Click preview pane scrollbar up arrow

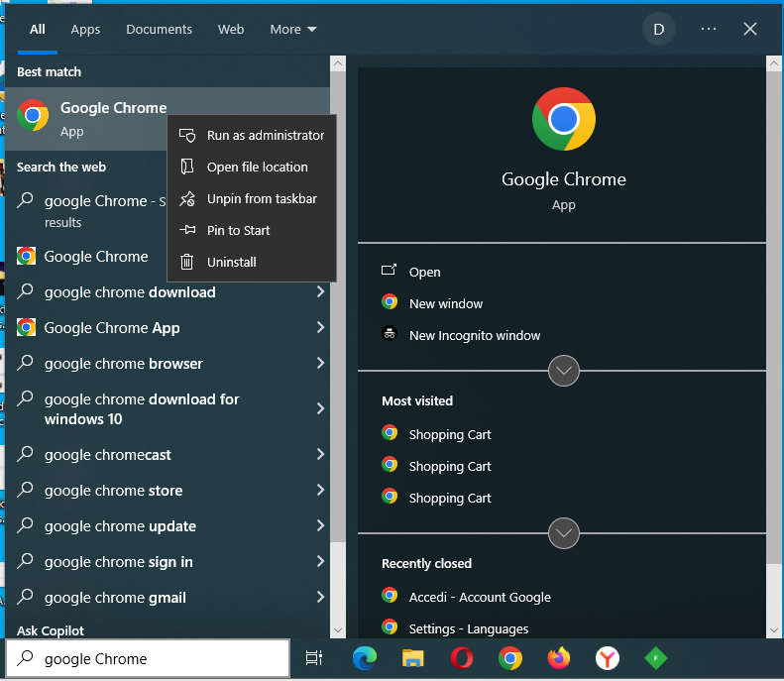click(773, 63)
